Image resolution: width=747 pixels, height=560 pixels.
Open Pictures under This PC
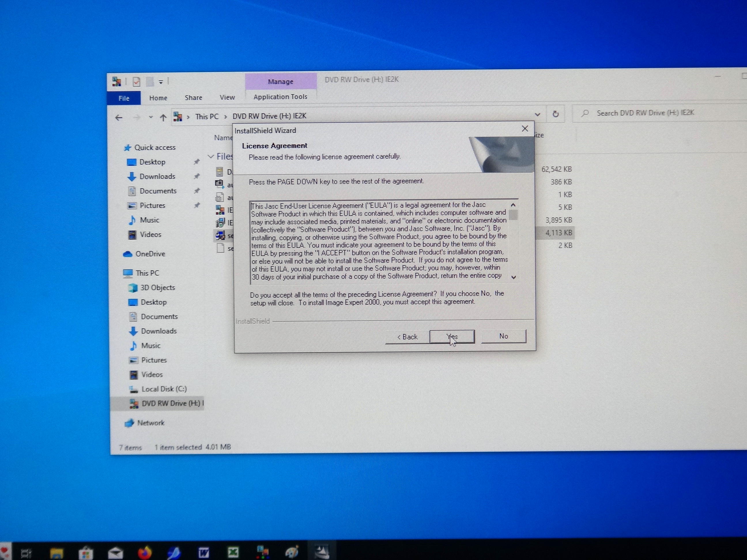point(154,360)
